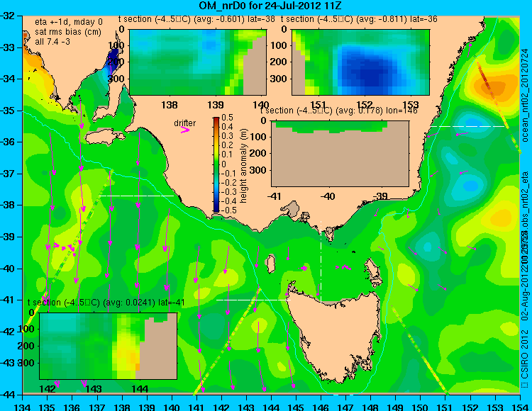
Task: Click the 138 label in lat=-38 section
Action: coord(170,105)
